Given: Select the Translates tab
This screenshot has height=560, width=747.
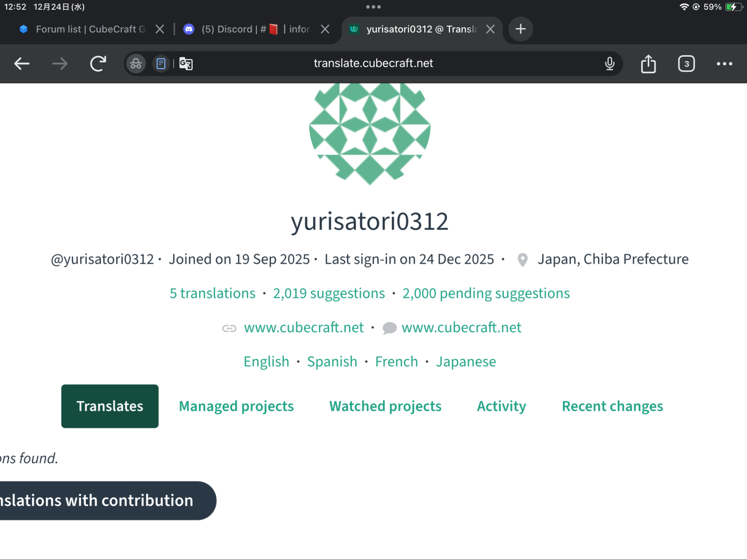Looking at the screenshot, I should point(110,406).
